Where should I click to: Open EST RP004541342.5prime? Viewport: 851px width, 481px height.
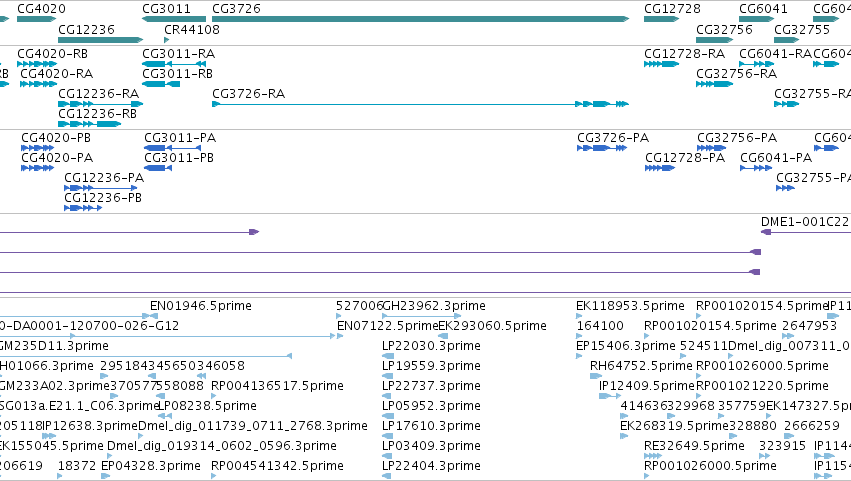pos(213,477)
